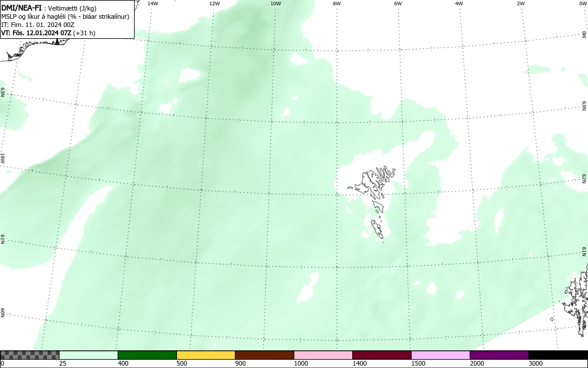Click the yellow 500–900 legend swatch

point(206,355)
